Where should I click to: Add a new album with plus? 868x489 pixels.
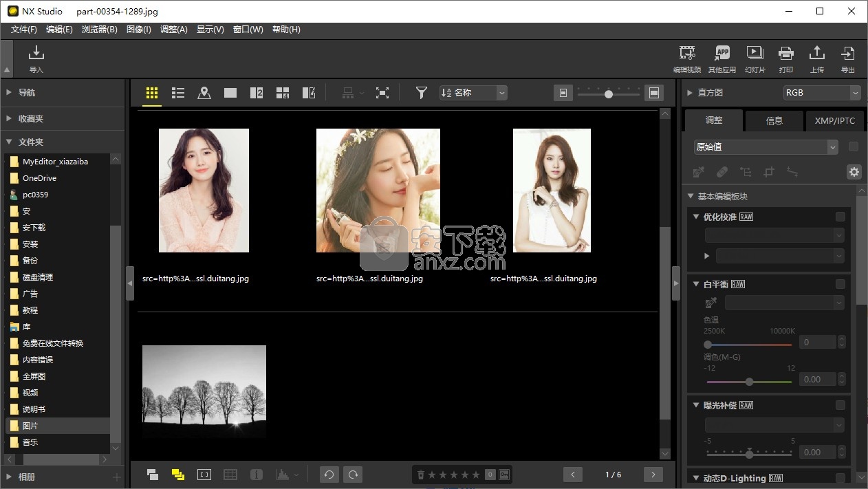tap(117, 477)
